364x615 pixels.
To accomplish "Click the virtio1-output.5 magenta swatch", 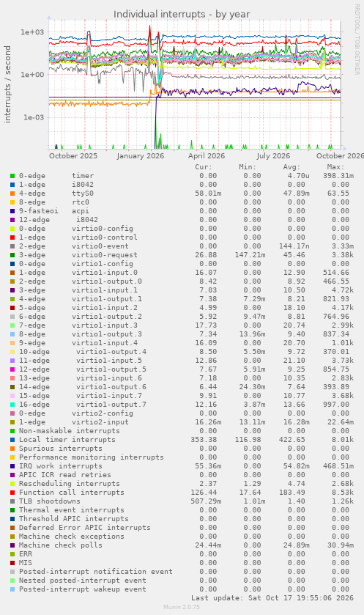I will 12,369.
